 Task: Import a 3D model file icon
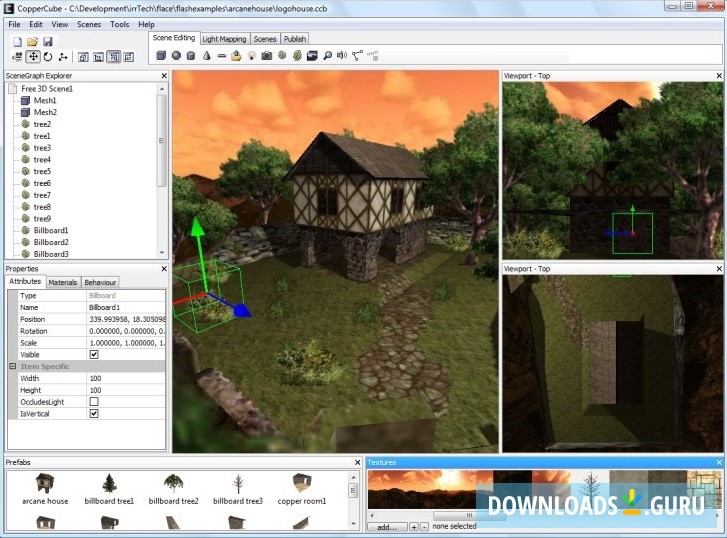tap(236, 56)
